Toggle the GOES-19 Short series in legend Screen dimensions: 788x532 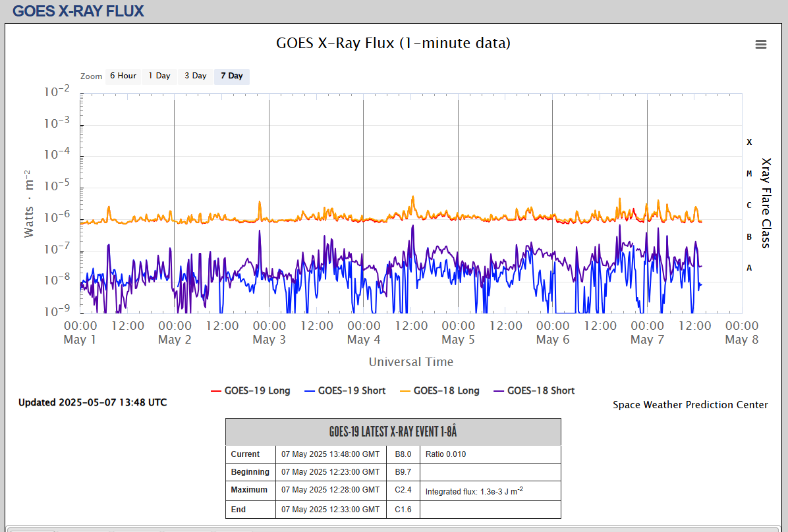click(x=345, y=391)
